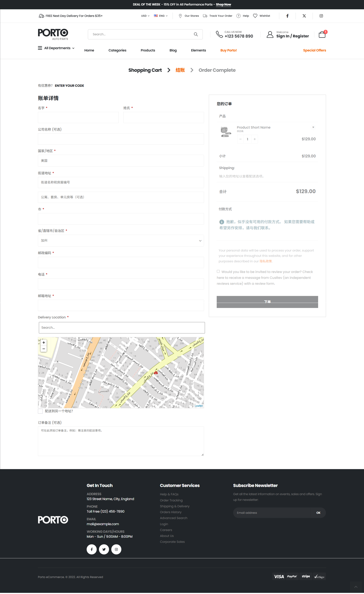Enable ship to a different address checkbox

(40, 411)
